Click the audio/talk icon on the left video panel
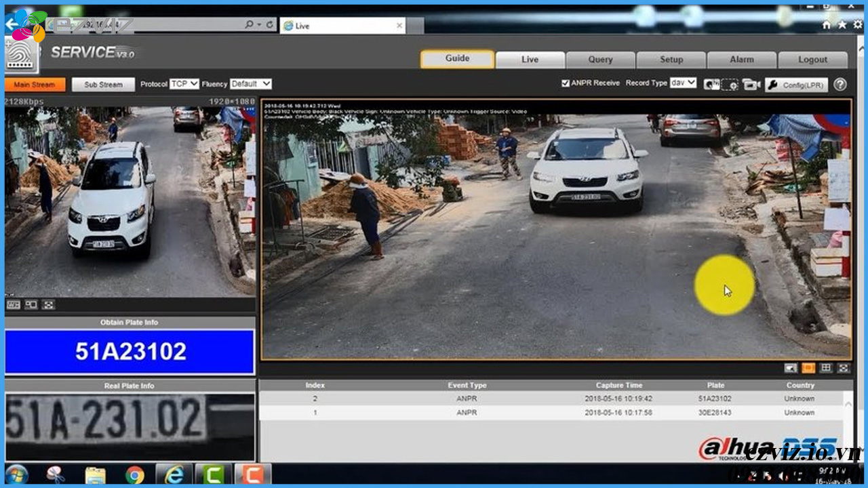 tap(31, 305)
